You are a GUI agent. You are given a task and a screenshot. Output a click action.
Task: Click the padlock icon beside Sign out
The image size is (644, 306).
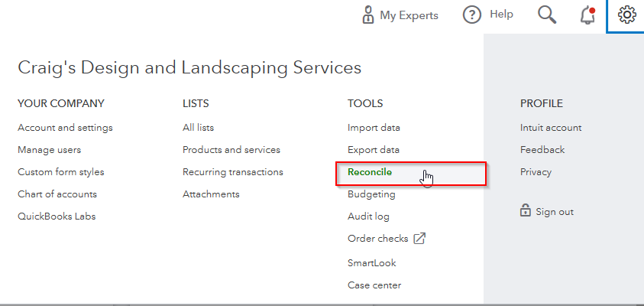click(x=525, y=211)
